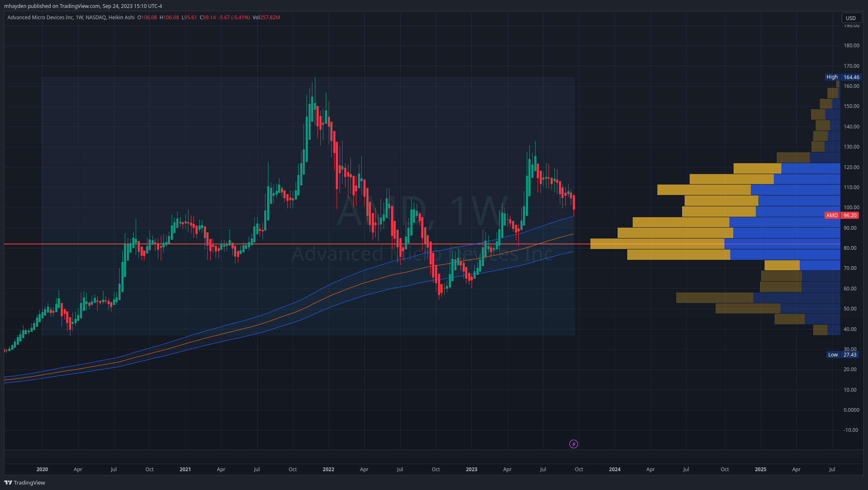This screenshot has width=868, height=490.
Task: Click the published-on TradingView.com header text
Action: coord(83,6)
